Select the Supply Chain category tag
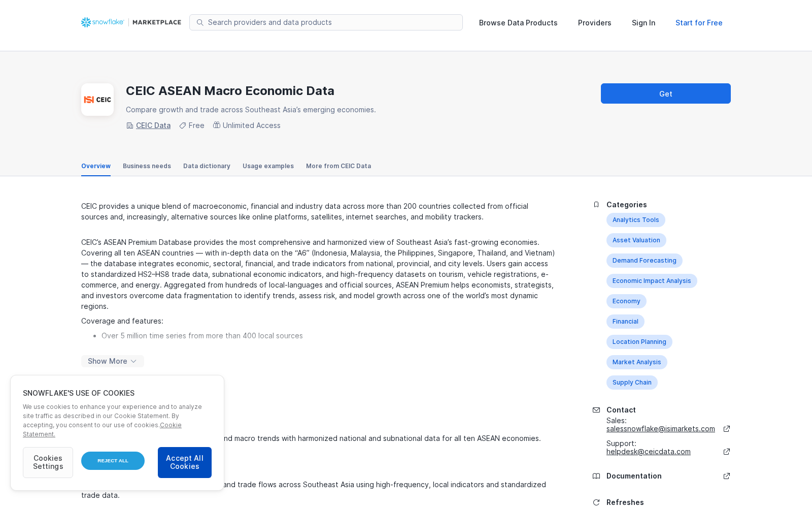 pyautogui.click(x=632, y=383)
